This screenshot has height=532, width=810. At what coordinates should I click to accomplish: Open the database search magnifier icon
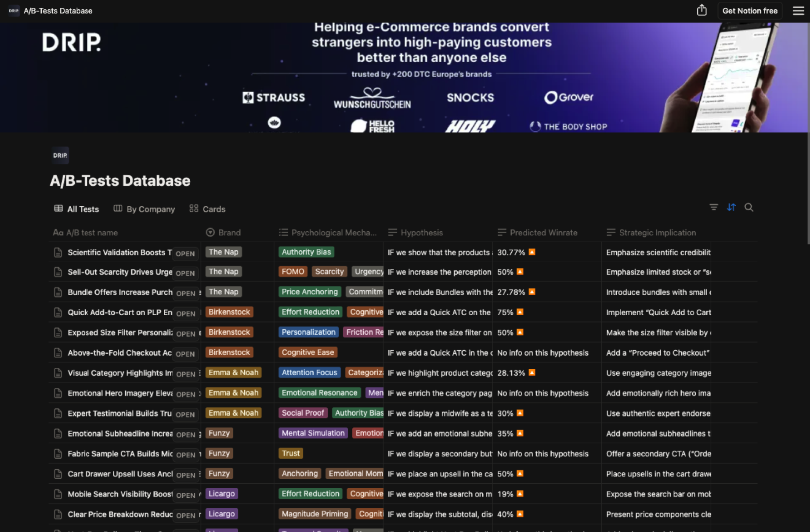click(749, 207)
